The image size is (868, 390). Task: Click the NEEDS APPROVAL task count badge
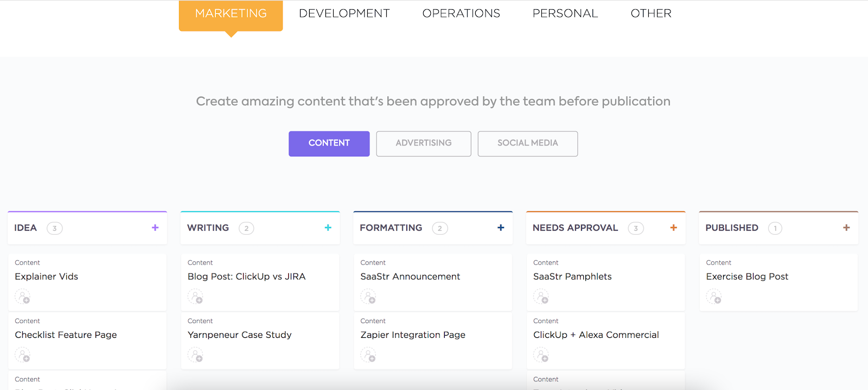pos(636,228)
